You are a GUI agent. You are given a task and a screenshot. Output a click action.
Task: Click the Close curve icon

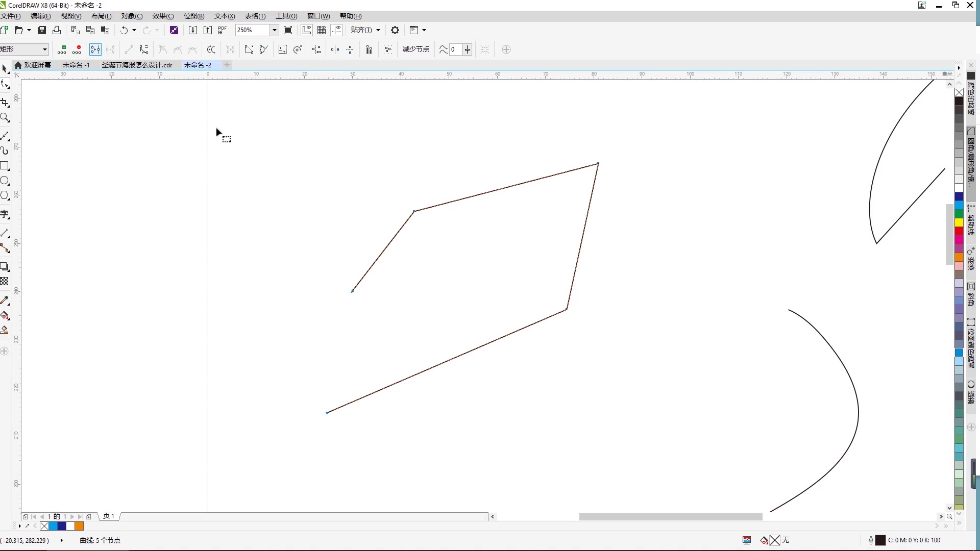264,49
